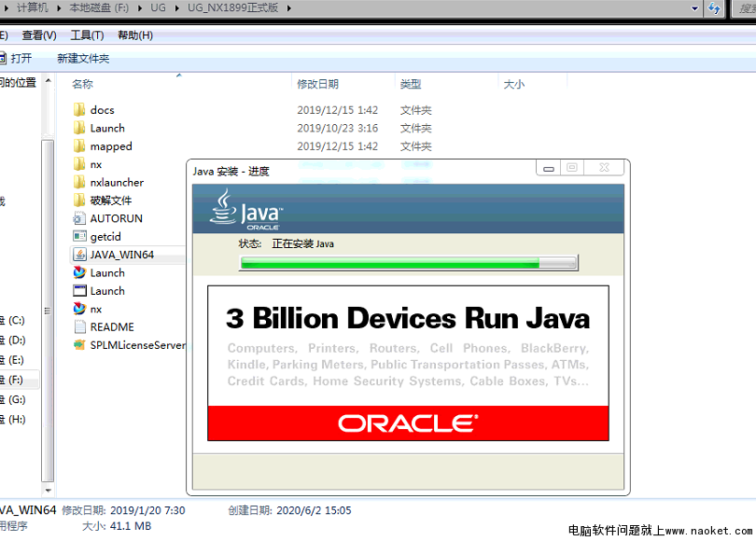Screen dimensions: 756x541
Task: Select the SPLMLicenseServer installer icon
Action: pyautogui.click(x=79, y=345)
